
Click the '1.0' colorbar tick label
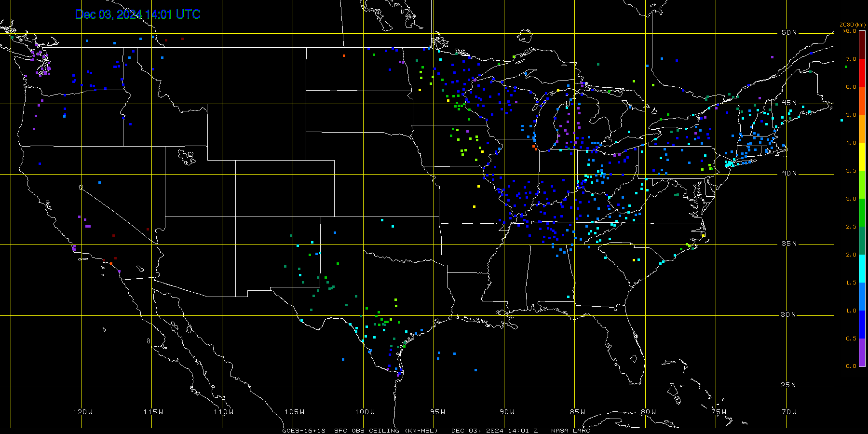tap(851, 311)
